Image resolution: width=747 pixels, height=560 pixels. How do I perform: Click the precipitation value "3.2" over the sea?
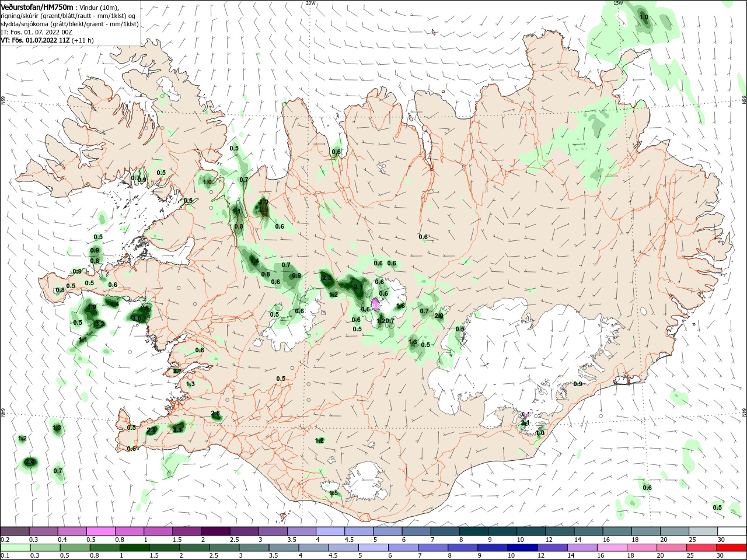99,324
